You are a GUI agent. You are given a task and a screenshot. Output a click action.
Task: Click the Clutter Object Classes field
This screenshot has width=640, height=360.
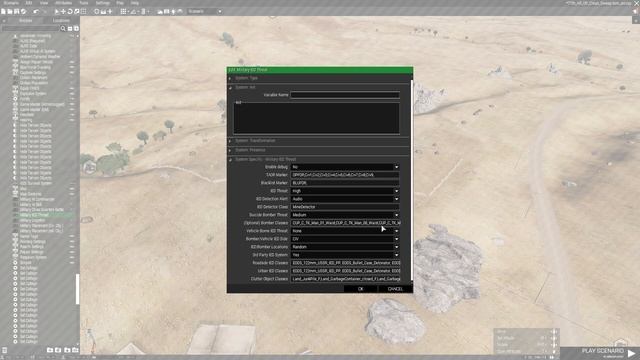coord(345,279)
